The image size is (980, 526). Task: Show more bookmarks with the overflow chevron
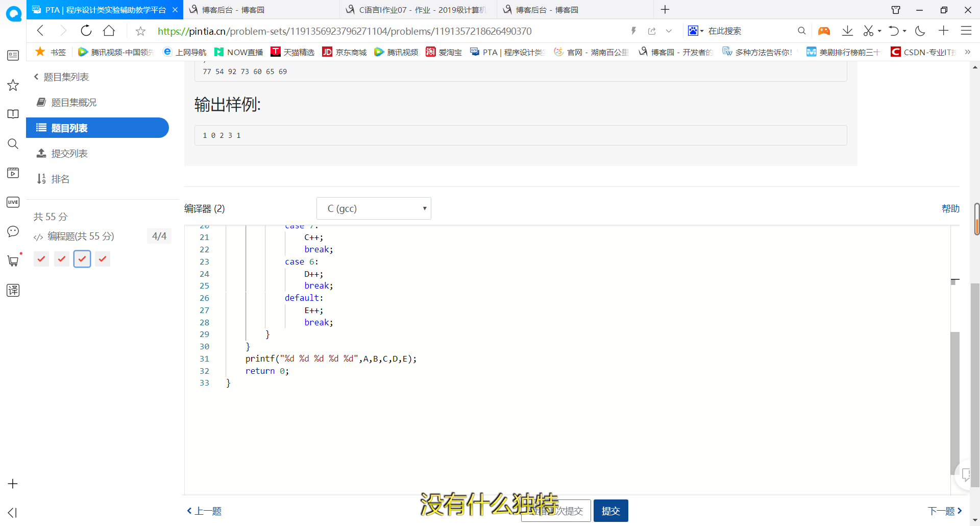967,52
